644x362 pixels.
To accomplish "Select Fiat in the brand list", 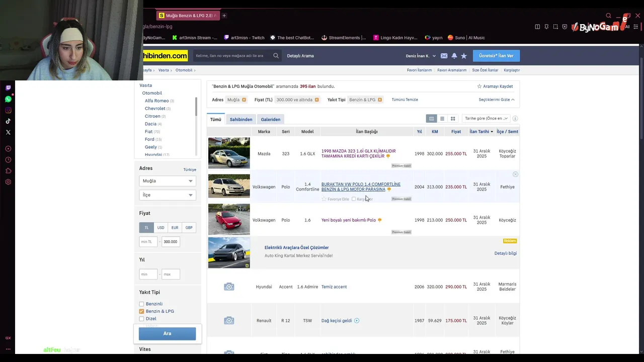I will (x=148, y=132).
